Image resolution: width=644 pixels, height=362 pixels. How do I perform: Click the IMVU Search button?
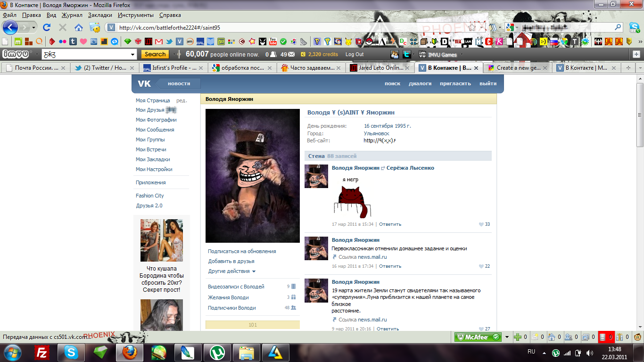[155, 54]
